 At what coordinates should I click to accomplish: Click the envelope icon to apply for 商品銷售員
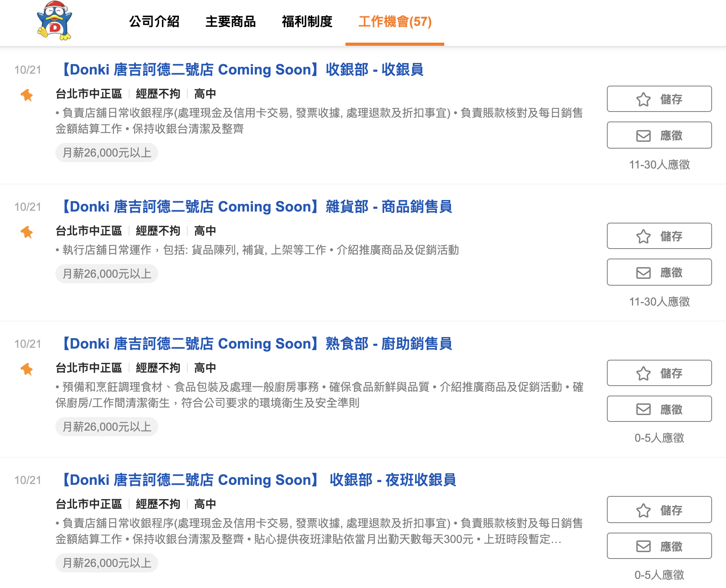pyautogui.click(x=643, y=273)
